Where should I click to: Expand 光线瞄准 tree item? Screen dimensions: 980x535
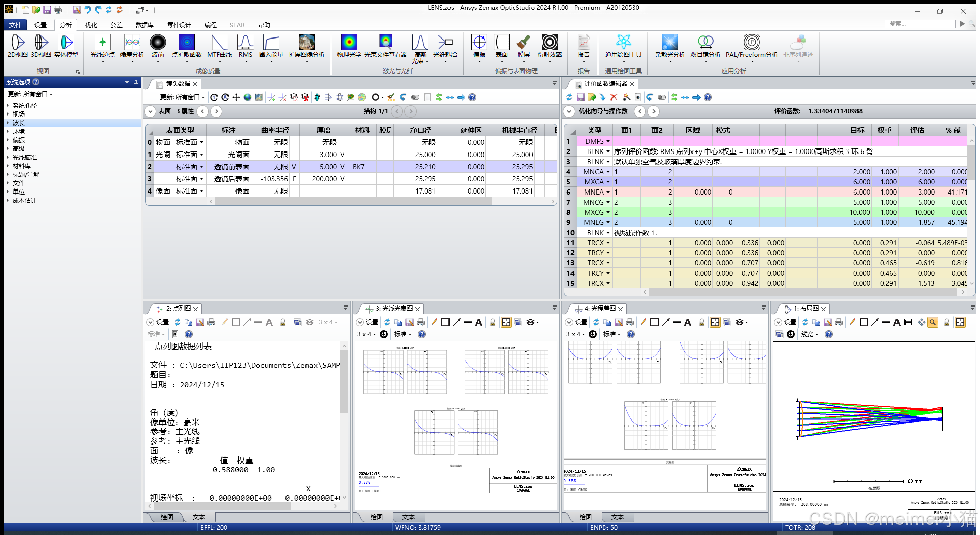8,158
